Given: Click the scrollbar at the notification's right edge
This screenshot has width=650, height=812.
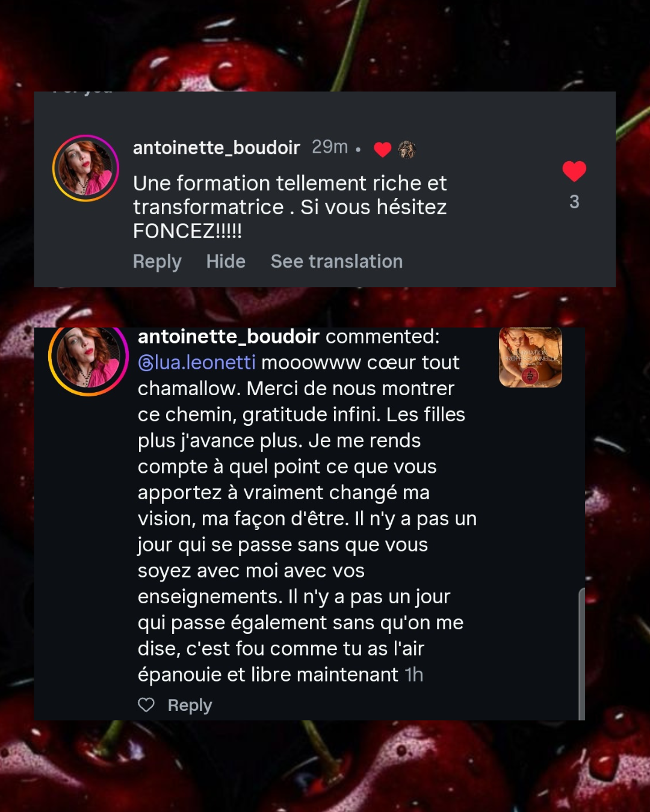Looking at the screenshot, I should [581, 654].
